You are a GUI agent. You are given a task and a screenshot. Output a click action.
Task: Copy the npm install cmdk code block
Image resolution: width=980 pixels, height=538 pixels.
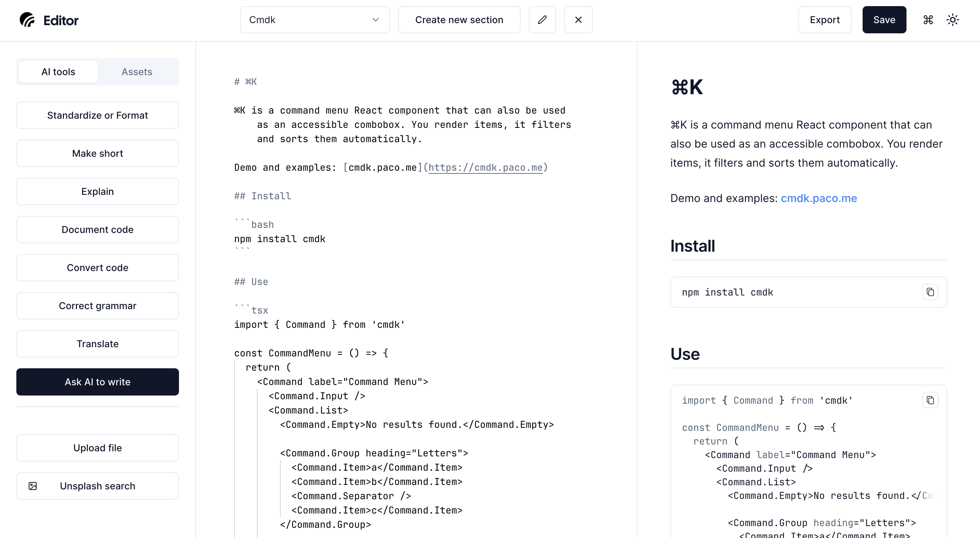tap(930, 292)
